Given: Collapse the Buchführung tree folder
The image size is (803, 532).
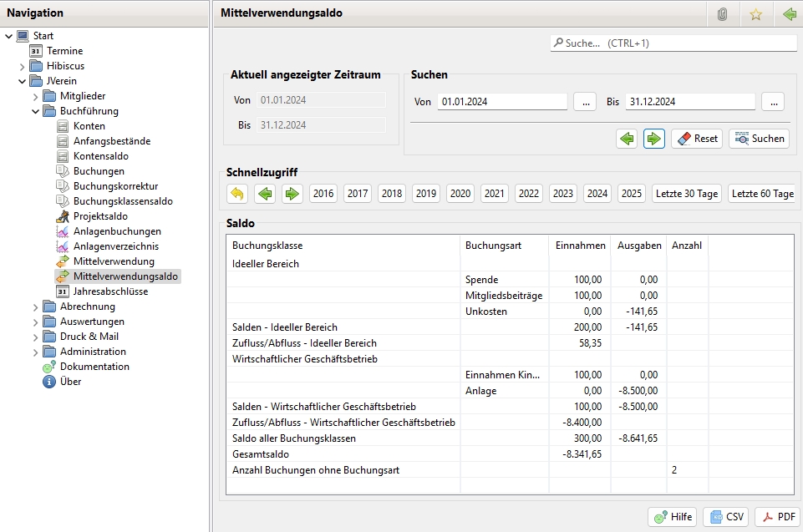Looking at the screenshot, I should 36,111.
